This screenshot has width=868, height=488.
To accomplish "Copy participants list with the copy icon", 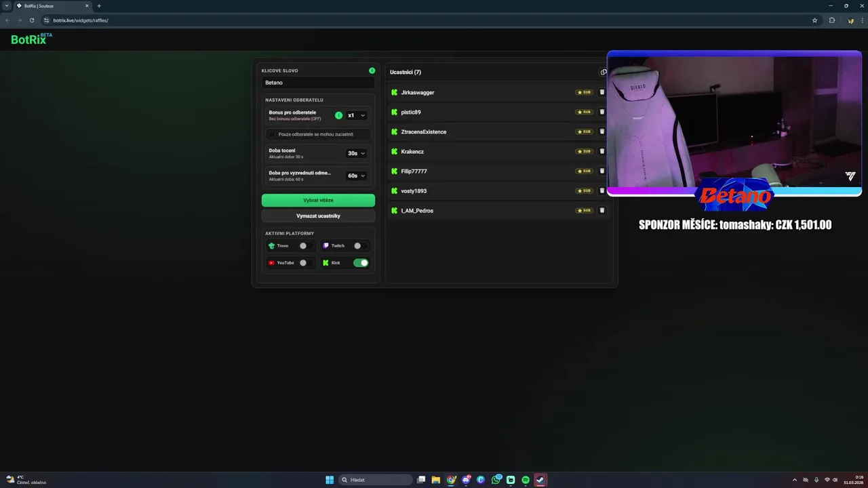I will tap(604, 72).
